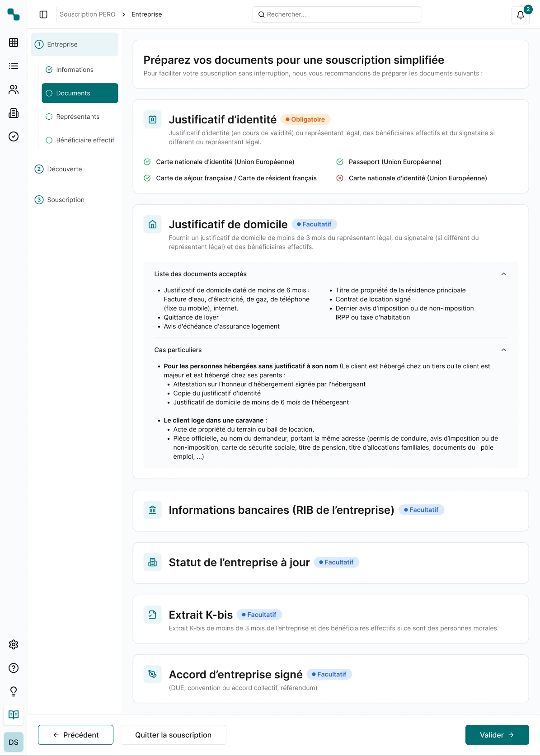Click the Obligatoire badge
This screenshot has height=756, width=540.
point(305,119)
